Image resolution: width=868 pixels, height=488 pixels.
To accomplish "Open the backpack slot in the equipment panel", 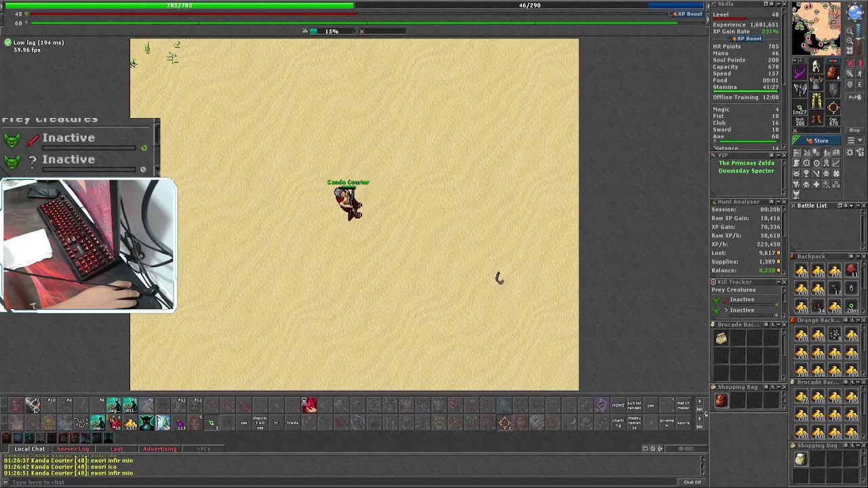I will click(833, 73).
